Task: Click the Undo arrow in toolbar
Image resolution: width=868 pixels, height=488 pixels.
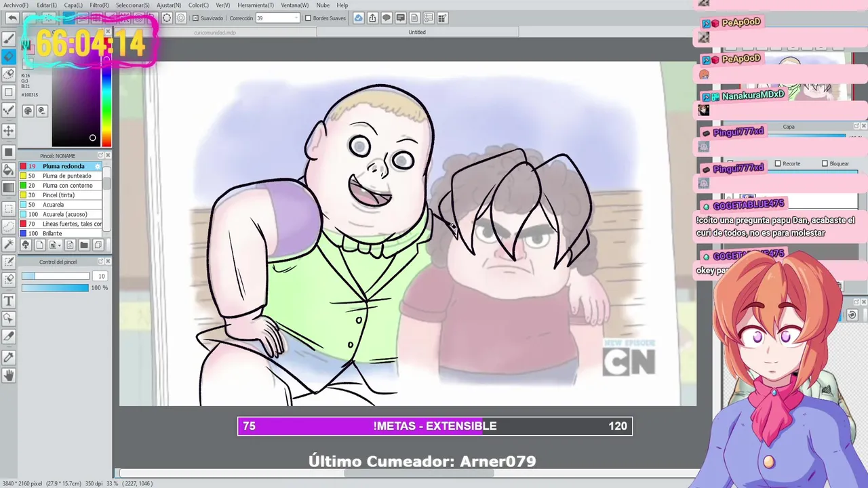Action: 12,18
